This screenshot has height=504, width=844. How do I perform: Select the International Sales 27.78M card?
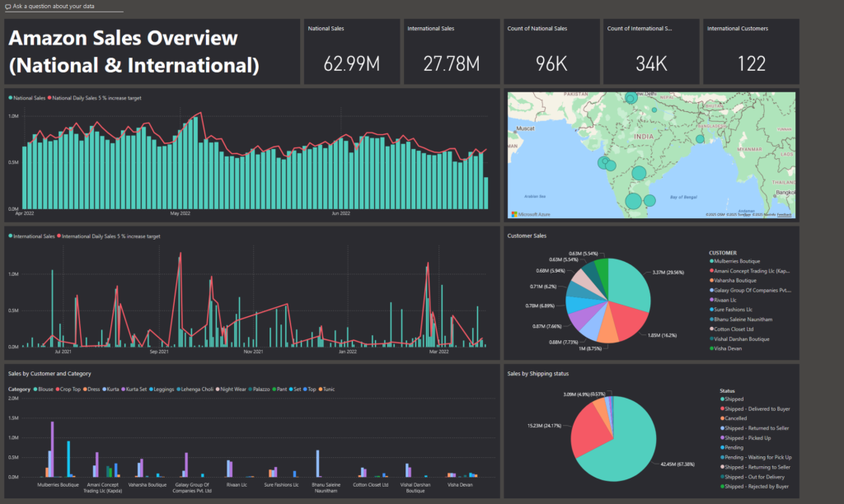click(452, 52)
